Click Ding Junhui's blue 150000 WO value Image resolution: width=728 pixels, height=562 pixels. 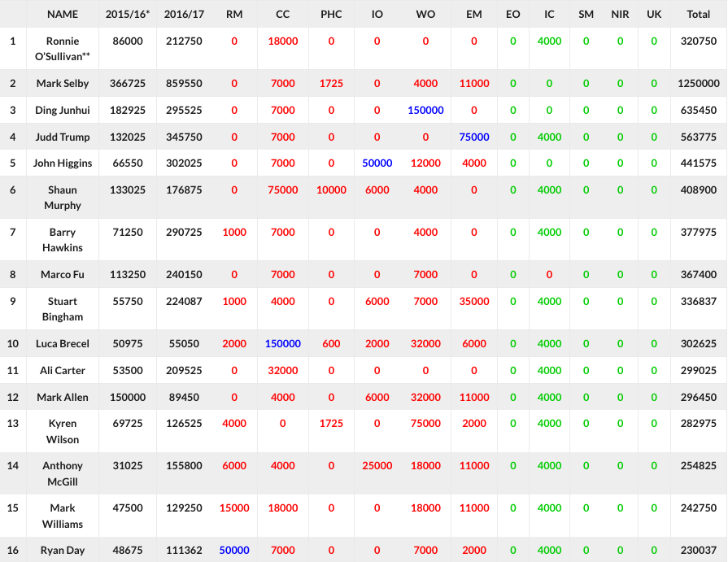click(425, 111)
